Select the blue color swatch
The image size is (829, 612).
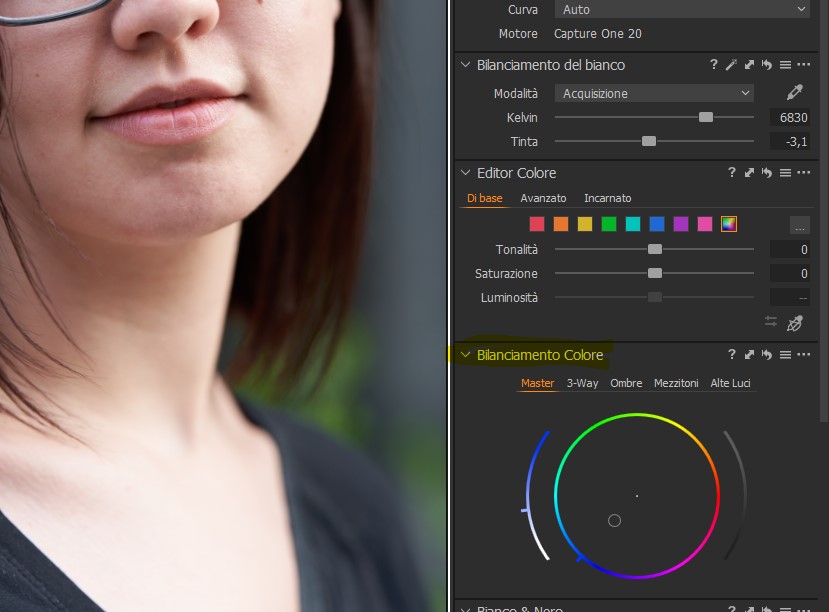[657, 224]
